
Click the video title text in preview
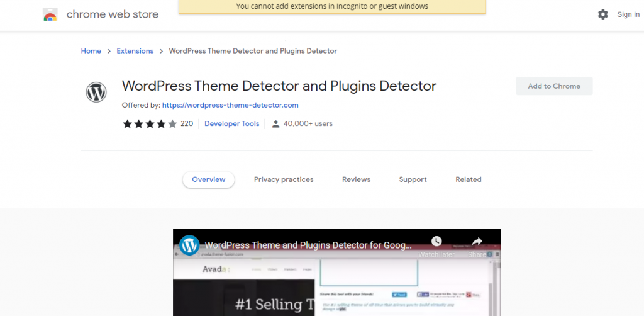click(308, 245)
